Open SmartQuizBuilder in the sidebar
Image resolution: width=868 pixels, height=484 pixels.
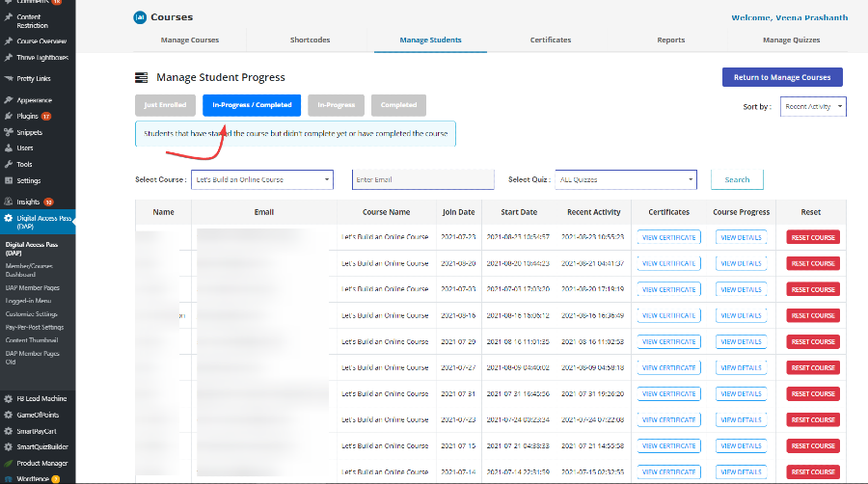(43, 446)
